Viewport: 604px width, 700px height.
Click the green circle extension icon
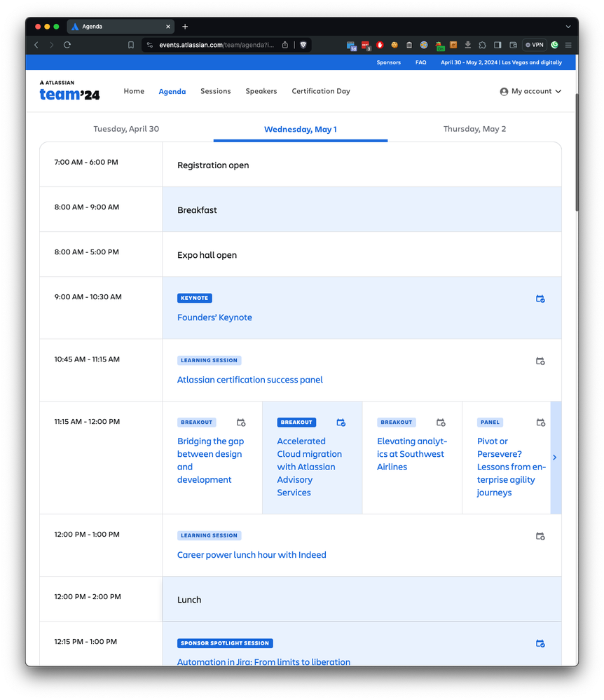(x=554, y=45)
